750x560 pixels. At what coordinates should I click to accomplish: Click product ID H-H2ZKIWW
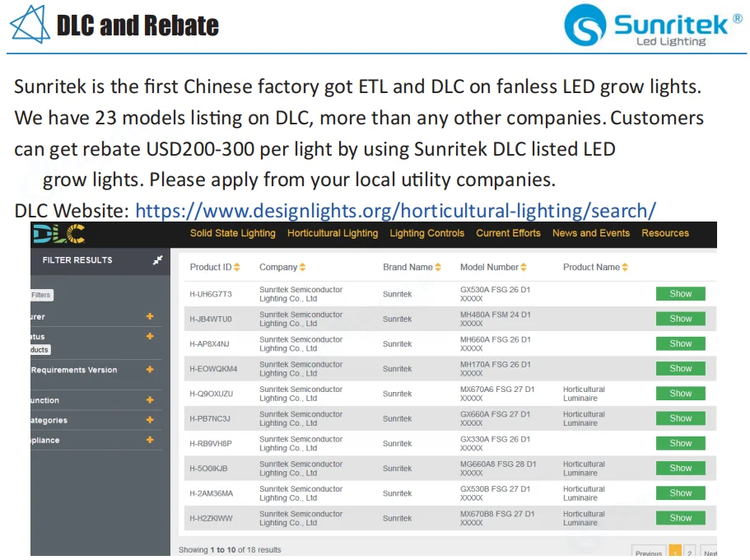tap(211, 518)
